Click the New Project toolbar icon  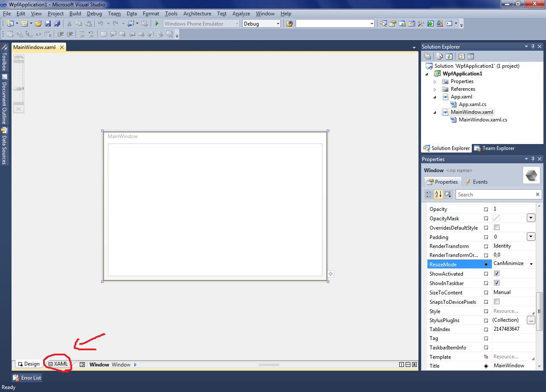[9, 24]
